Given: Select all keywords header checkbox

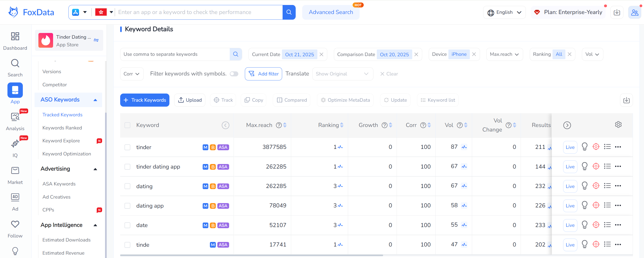Looking at the screenshot, I should [x=127, y=125].
